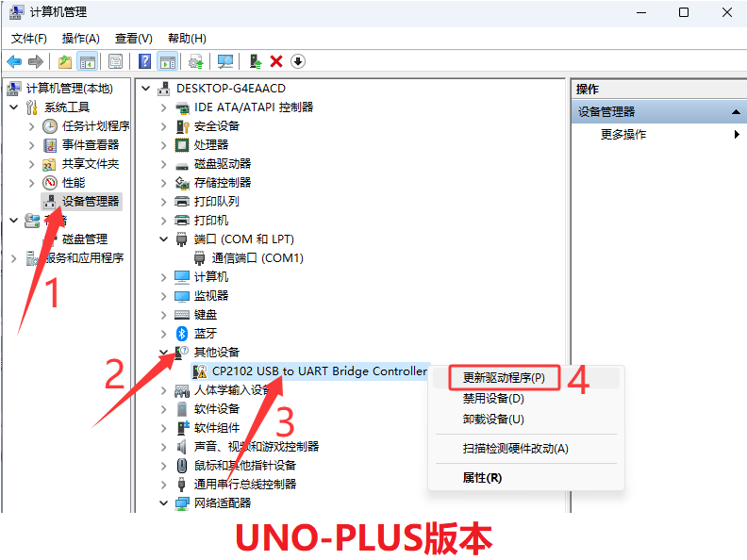Viewport: 747px width, 560px height.
Task: Collapse the 其他设备 category
Action: (x=163, y=353)
